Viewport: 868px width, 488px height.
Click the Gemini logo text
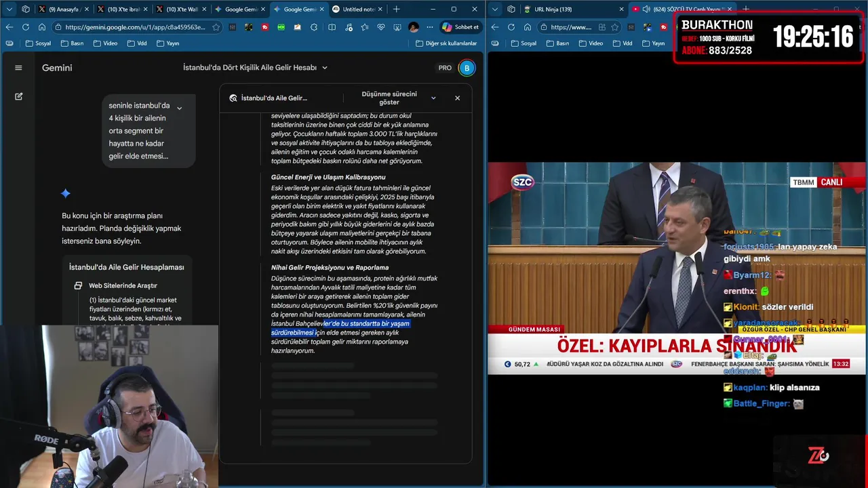coord(57,68)
